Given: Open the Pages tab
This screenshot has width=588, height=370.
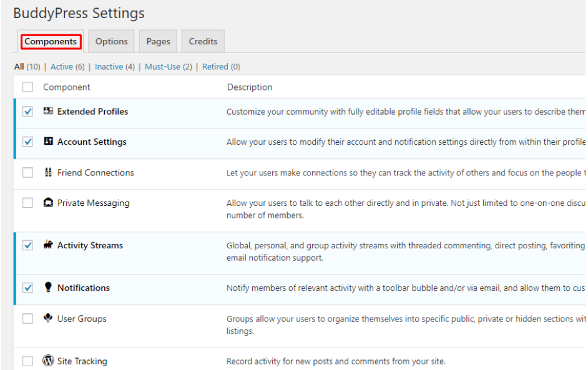Looking at the screenshot, I should pos(158,42).
